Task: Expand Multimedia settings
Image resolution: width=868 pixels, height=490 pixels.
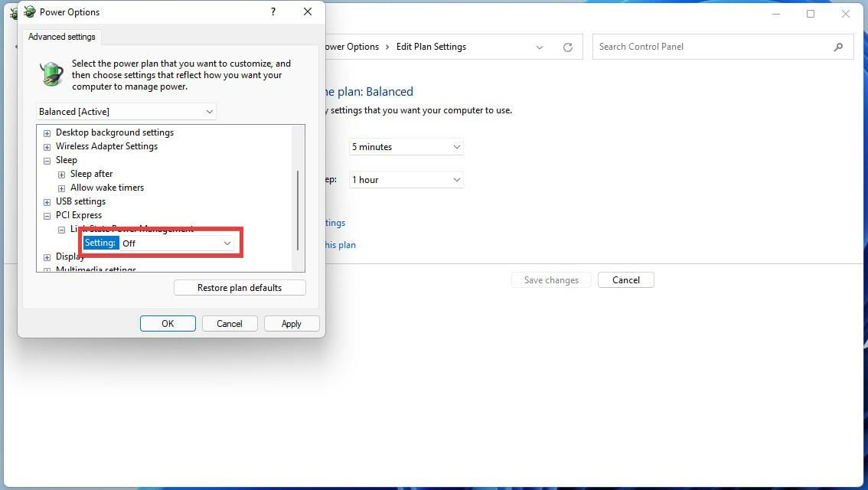Action: pyautogui.click(x=47, y=269)
